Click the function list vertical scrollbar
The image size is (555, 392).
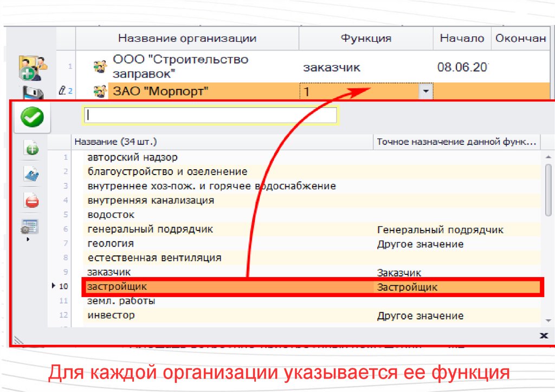[548, 187]
